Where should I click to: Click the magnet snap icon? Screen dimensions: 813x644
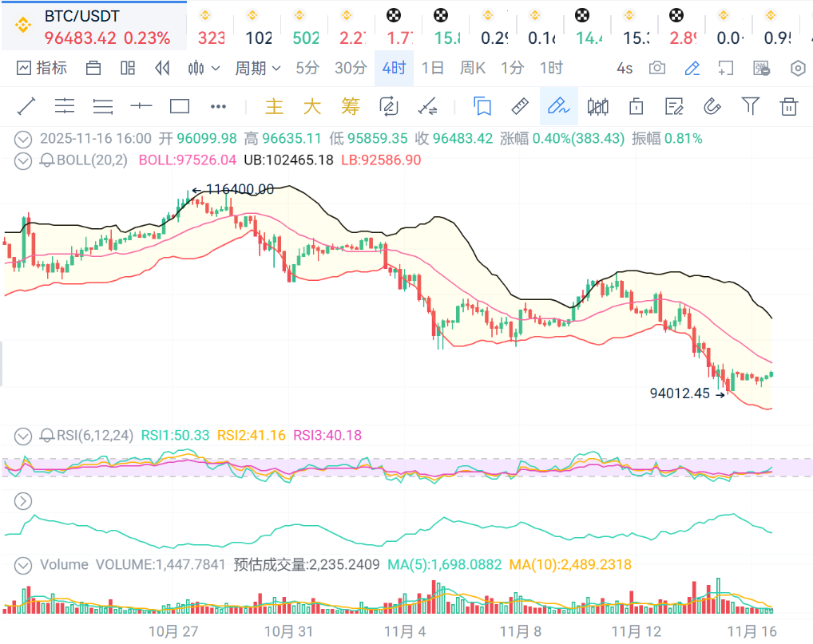click(x=712, y=106)
